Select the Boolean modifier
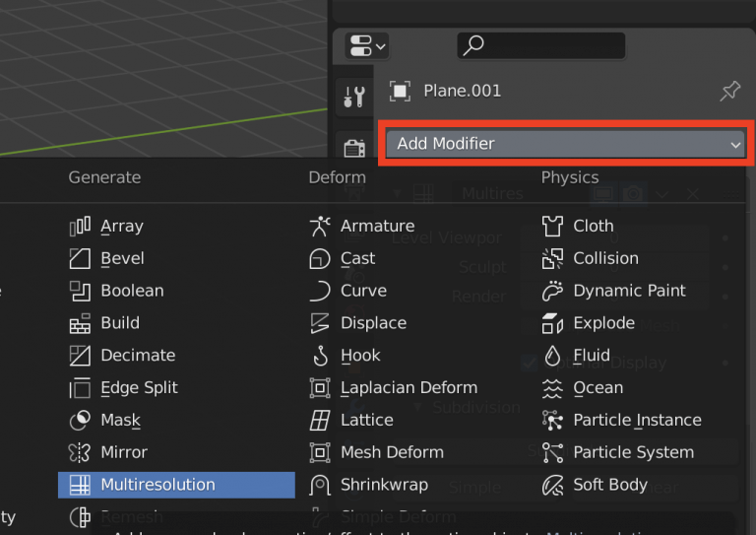Image resolution: width=756 pixels, height=535 pixels. [176, 291]
